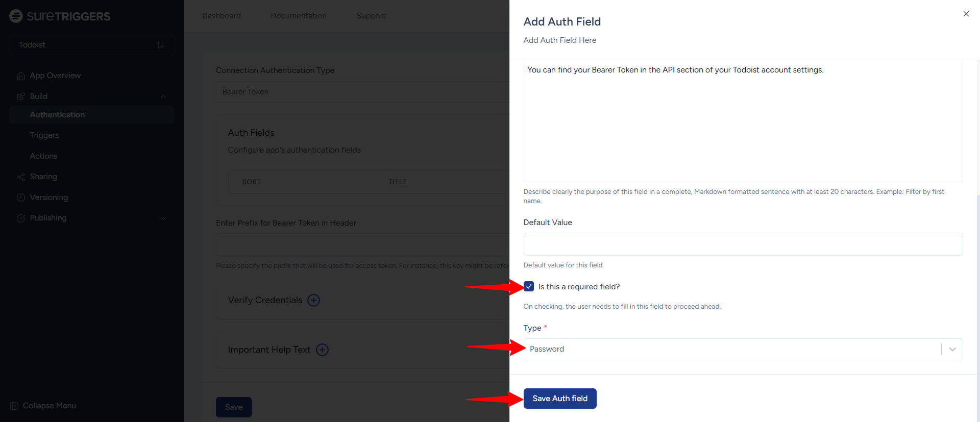The width and height of the screenshot is (980, 422).
Task: Click the Build section icon
Action: (x=21, y=96)
